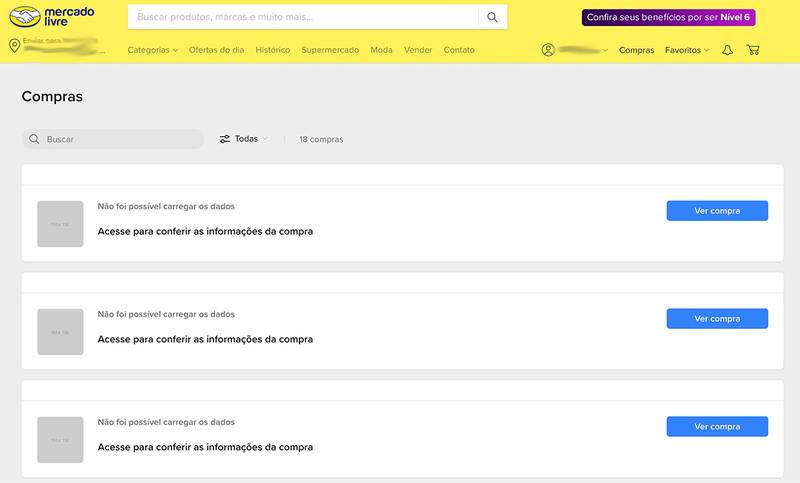Click Ver compra on the first purchase
Viewport: 800px width, 483px height.
tap(717, 211)
